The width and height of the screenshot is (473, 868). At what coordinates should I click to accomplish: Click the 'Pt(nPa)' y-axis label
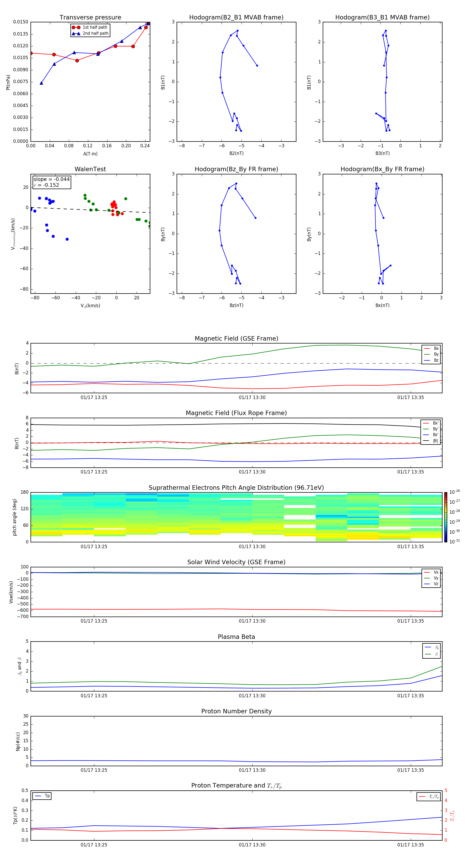[8, 82]
